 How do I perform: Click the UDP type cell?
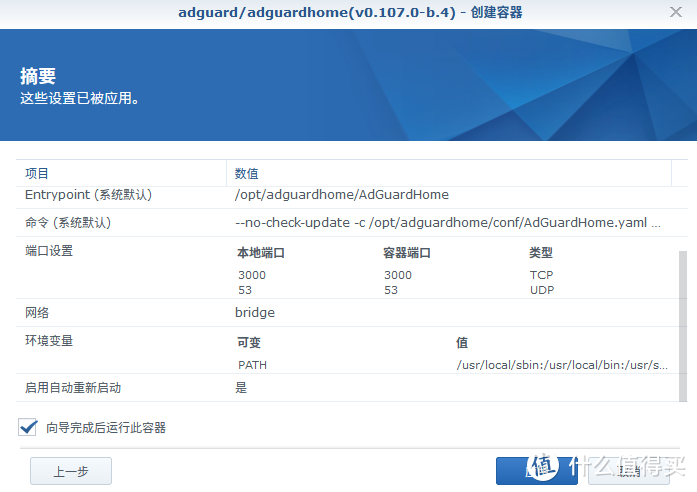click(x=542, y=290)
